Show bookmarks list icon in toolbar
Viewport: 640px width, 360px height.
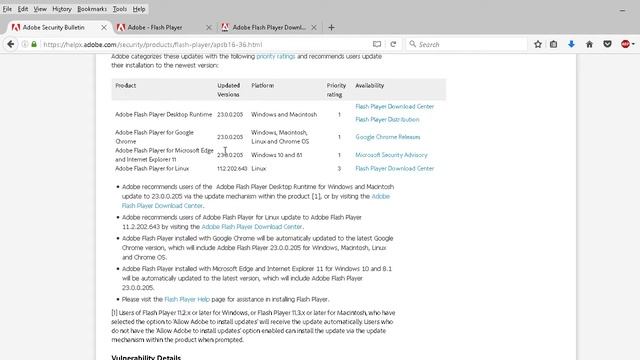(553, 44)
